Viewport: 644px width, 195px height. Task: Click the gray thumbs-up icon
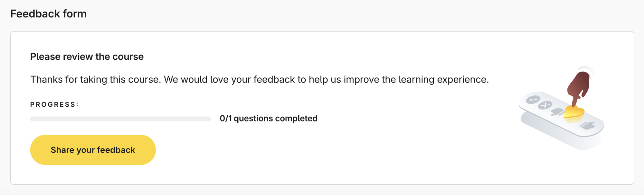click(588, 125)
